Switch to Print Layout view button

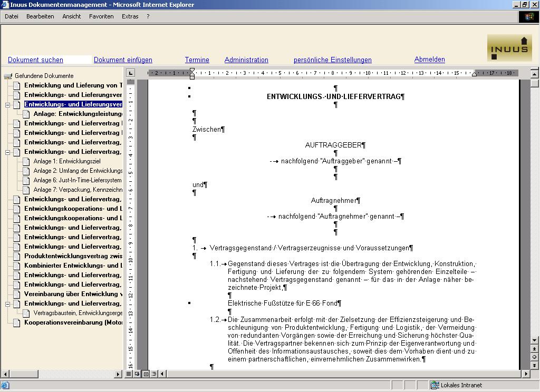point(146,374)
